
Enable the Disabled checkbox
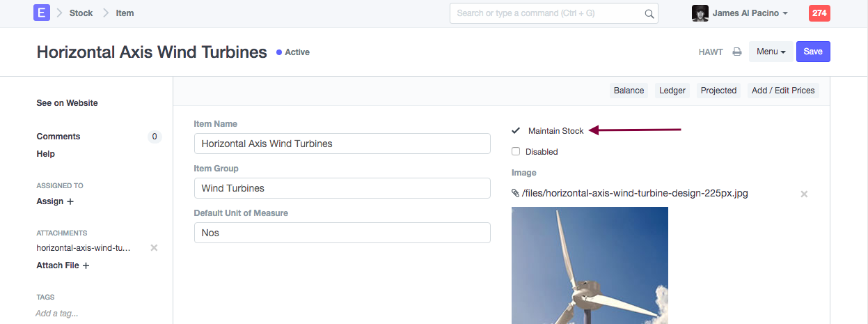(x=516, y=151)
